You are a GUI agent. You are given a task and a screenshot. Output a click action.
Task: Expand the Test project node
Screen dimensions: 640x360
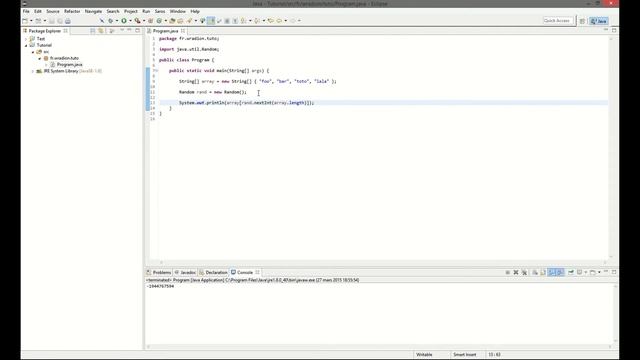26,39
